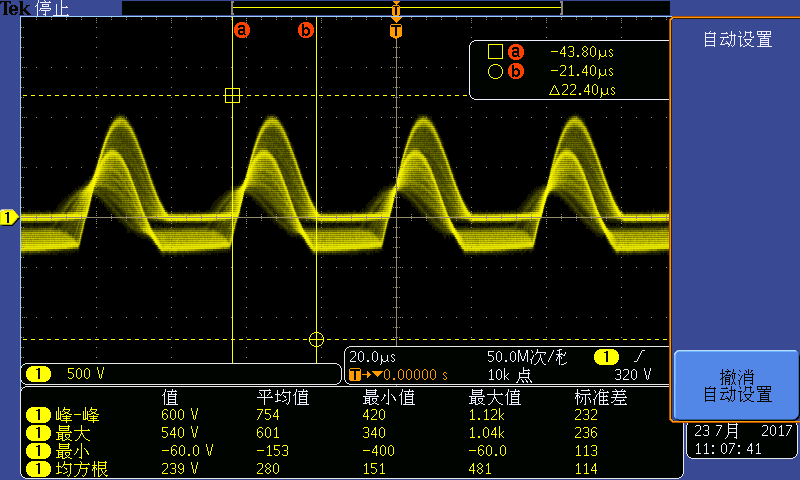This screenshot has width=800, height=480.
Task: Select the orange trigger position T marker
Action: [396, 31]
